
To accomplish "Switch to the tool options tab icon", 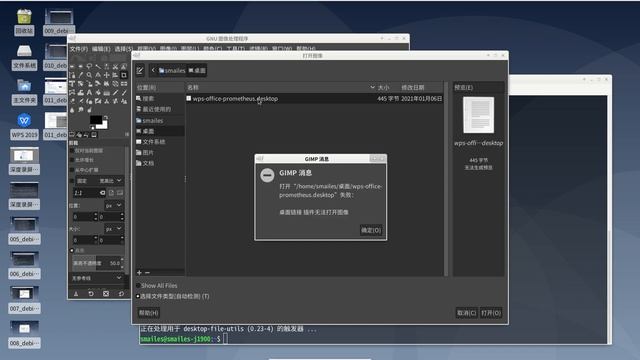I will pyautogui.click(x=72, y=135).
